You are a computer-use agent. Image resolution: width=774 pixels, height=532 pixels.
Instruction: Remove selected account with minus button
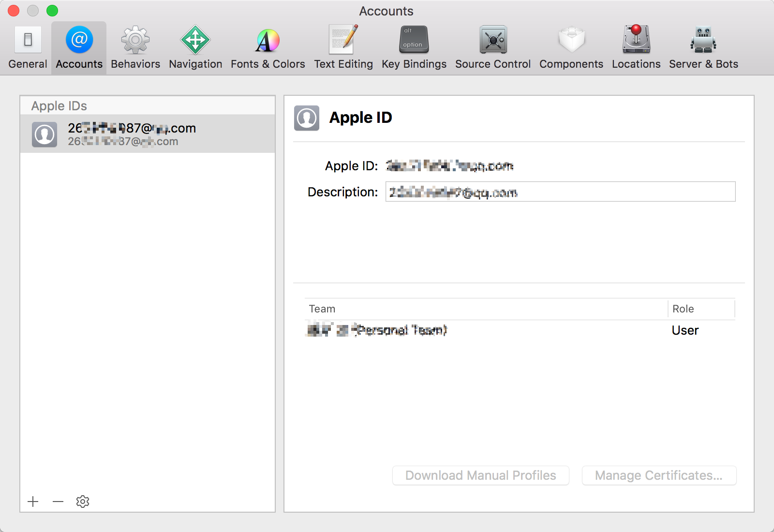[x=58, y=502]
